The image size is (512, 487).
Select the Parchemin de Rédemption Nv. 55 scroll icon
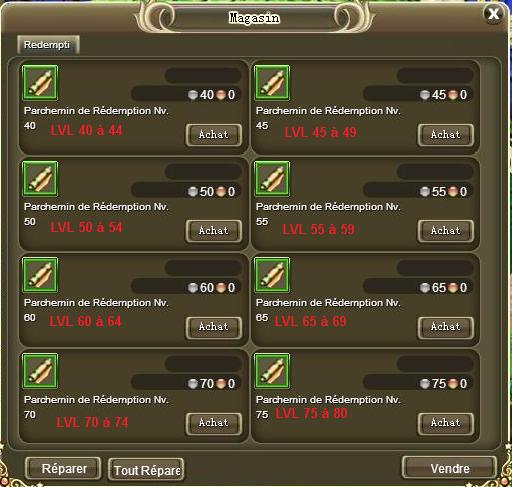[x=272, y=179]
